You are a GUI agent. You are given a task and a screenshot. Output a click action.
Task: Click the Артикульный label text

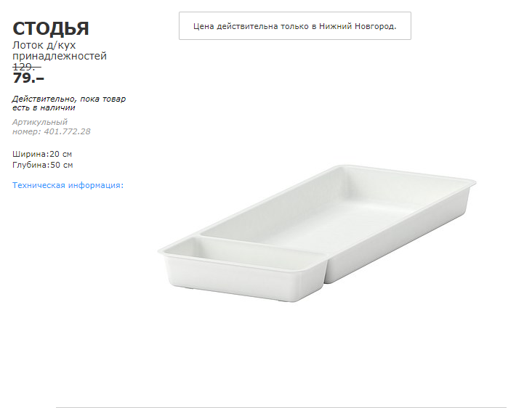pos(40,122)
